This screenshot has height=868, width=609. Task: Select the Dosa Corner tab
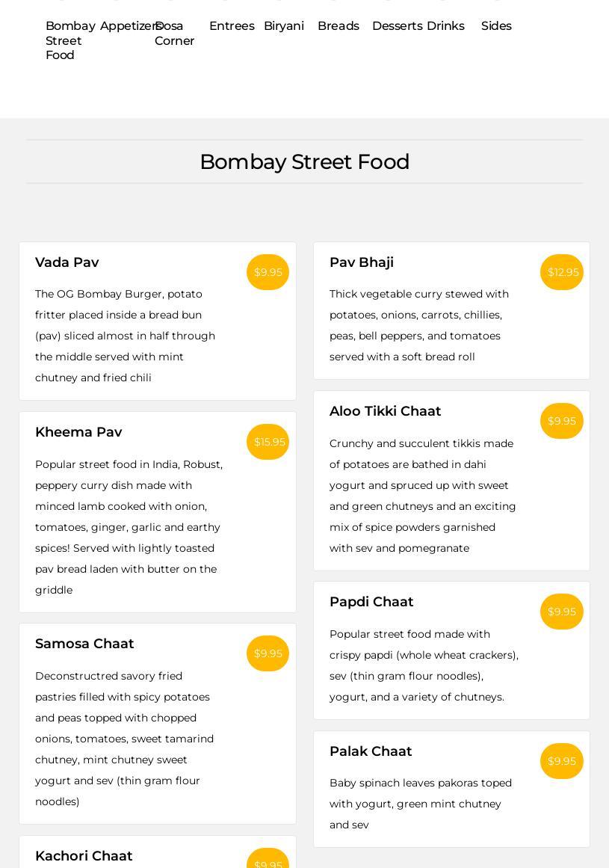[174, 34]
